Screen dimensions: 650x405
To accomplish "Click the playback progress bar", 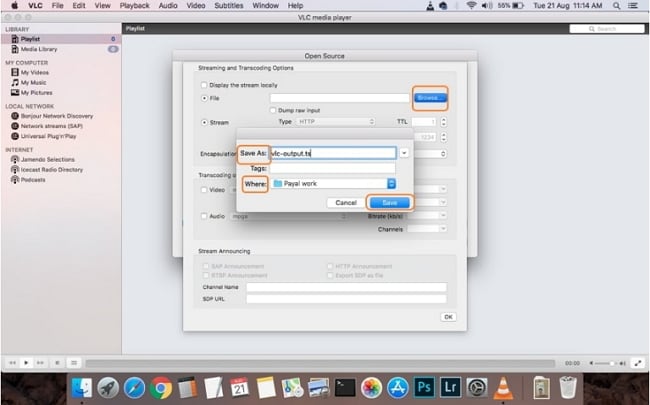I will 320,364.
